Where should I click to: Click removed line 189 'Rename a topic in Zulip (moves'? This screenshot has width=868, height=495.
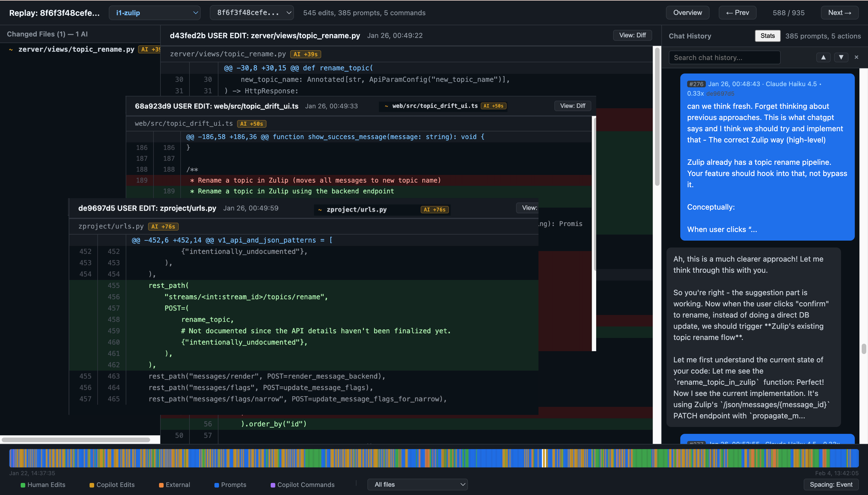tap(359, 180)
